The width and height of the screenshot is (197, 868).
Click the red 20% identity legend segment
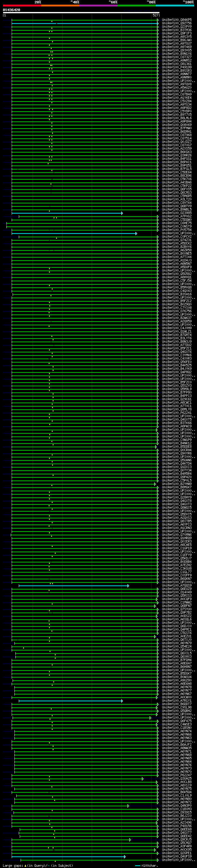point(22,6)
